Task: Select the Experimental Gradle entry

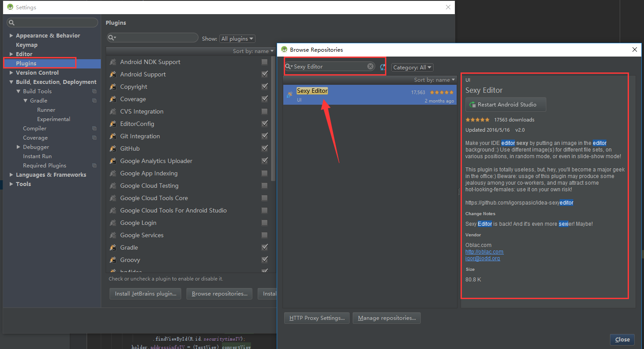Action: (x=53, y=119)
